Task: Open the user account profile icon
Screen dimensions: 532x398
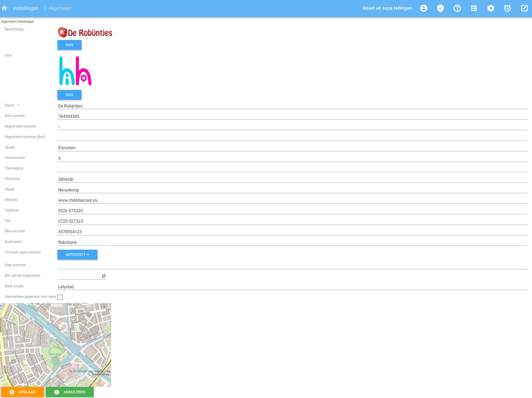Action: (x=424, y=8)
